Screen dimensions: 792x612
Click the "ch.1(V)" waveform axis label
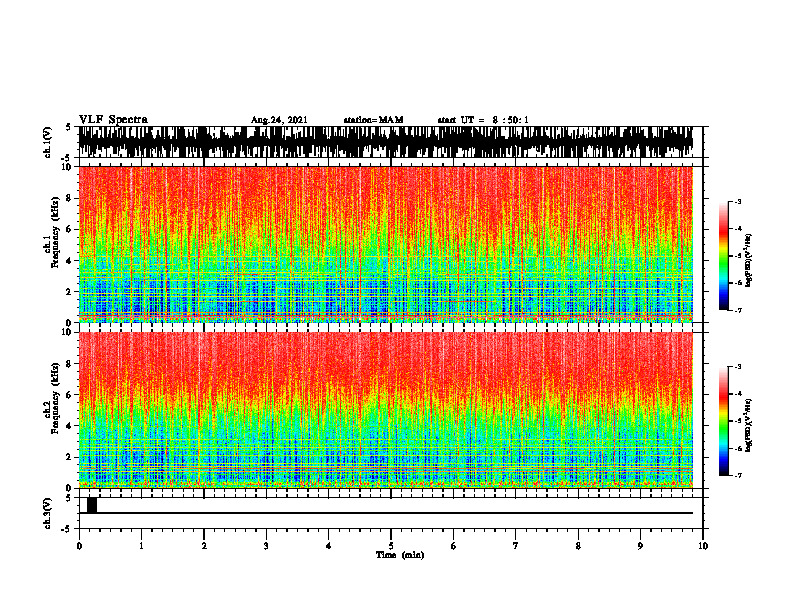coord(48,142)
